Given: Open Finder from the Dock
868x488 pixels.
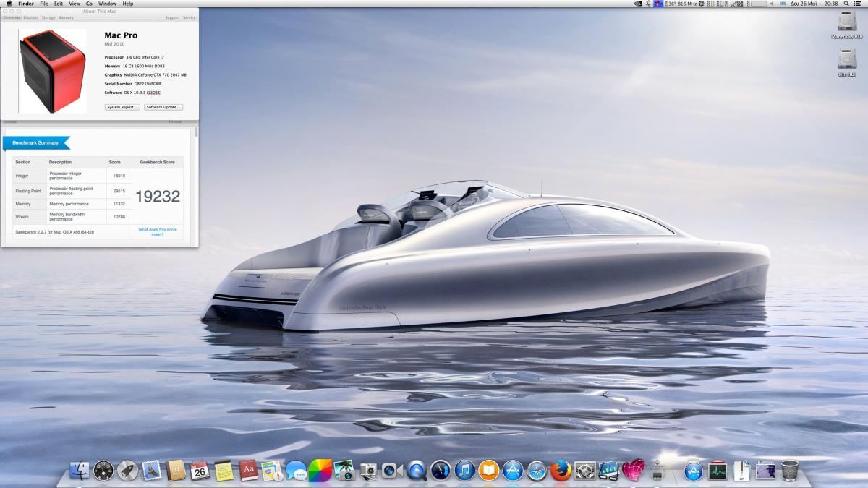Looking at the screenshot, I should point(80,471).
